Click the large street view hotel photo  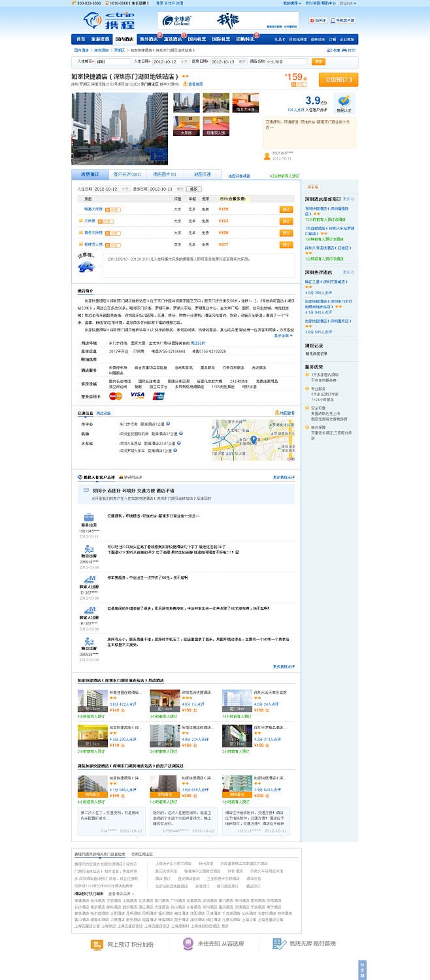[120, 129]
